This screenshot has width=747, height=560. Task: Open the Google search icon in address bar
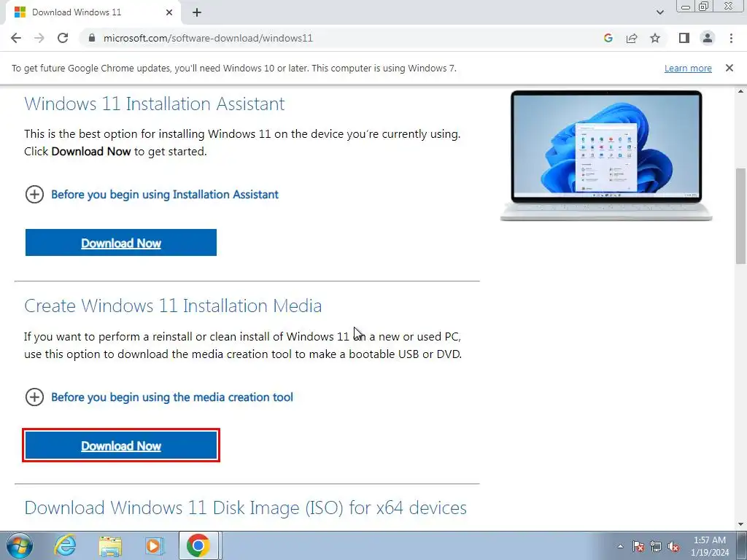pos(608,38)
